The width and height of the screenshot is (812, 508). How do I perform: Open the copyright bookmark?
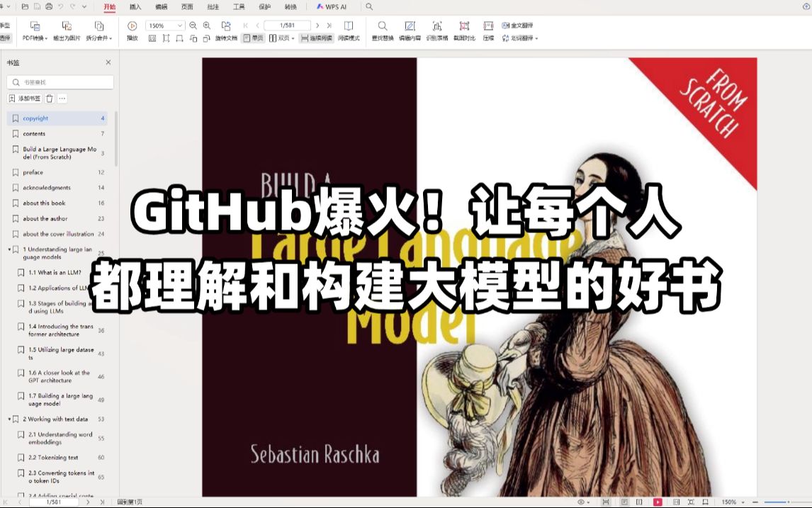(x=57, y=118)
